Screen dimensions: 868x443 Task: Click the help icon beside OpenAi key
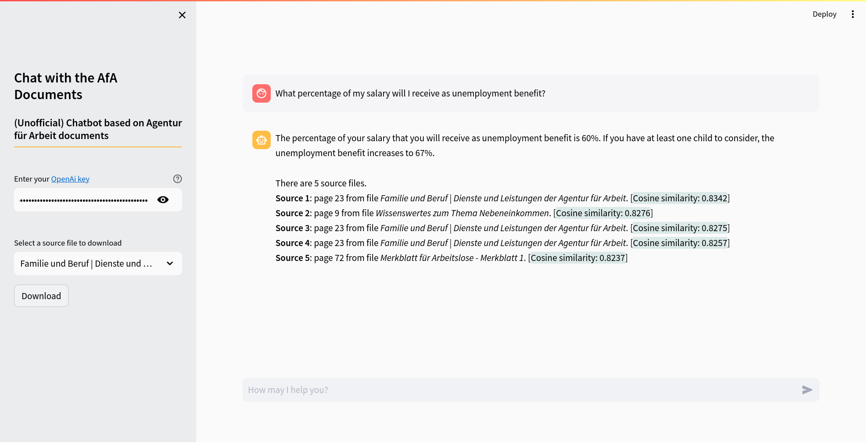pyautogui.click(x=177, y=179)
